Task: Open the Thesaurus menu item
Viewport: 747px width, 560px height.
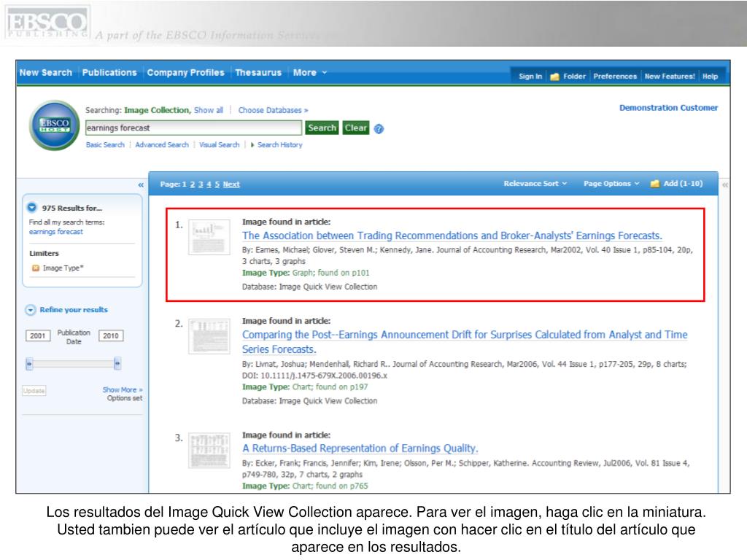Action: click(258, 73)
